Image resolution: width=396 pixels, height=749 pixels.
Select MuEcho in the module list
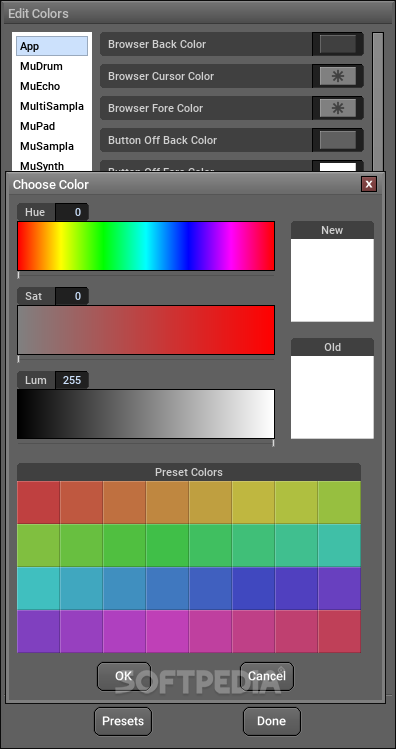click(x=52, y=86)
